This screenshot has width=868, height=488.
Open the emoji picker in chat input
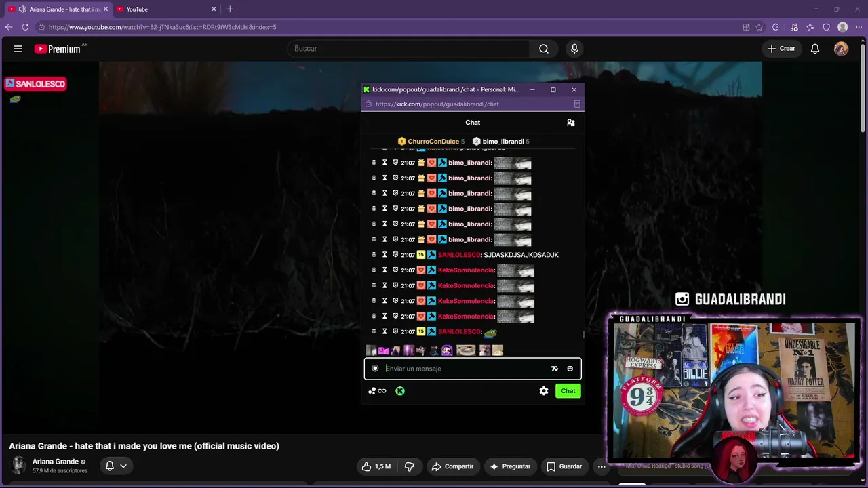click(x=570, y=369)
